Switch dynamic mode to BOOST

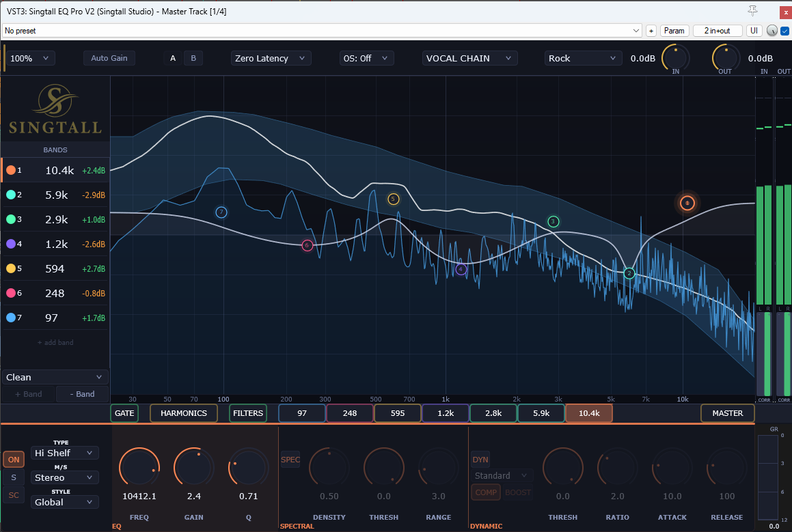pos(518,492)
